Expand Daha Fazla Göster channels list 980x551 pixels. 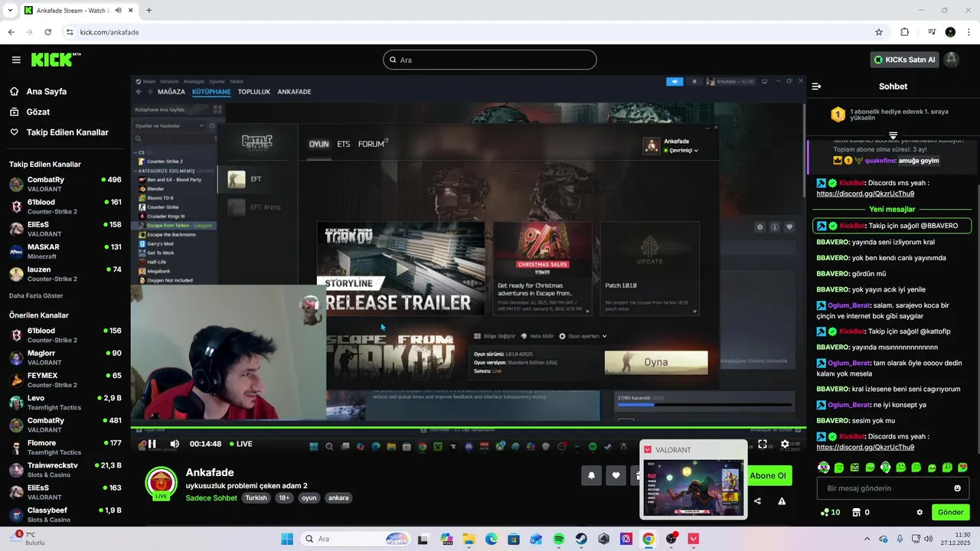tap(36, 295)
